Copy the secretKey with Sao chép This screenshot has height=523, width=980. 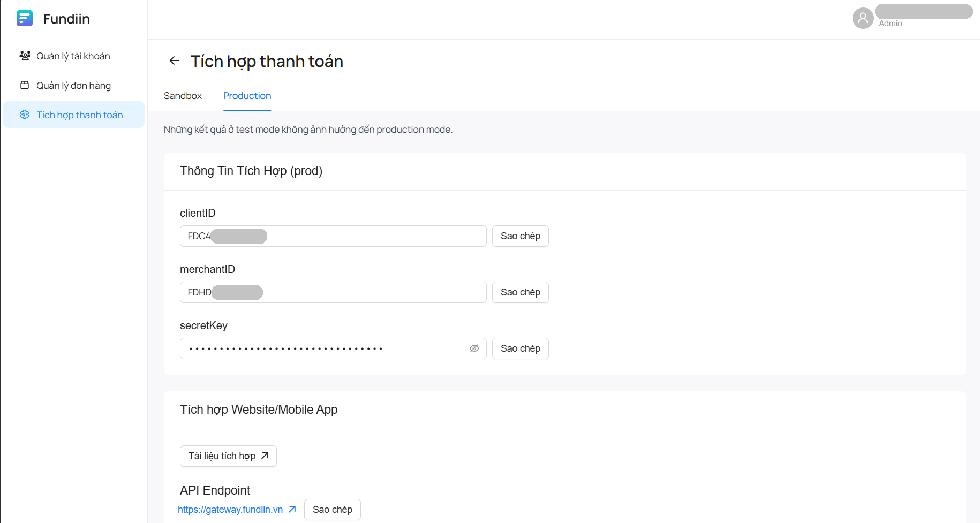pyautogui.click(x=520, y=348)
